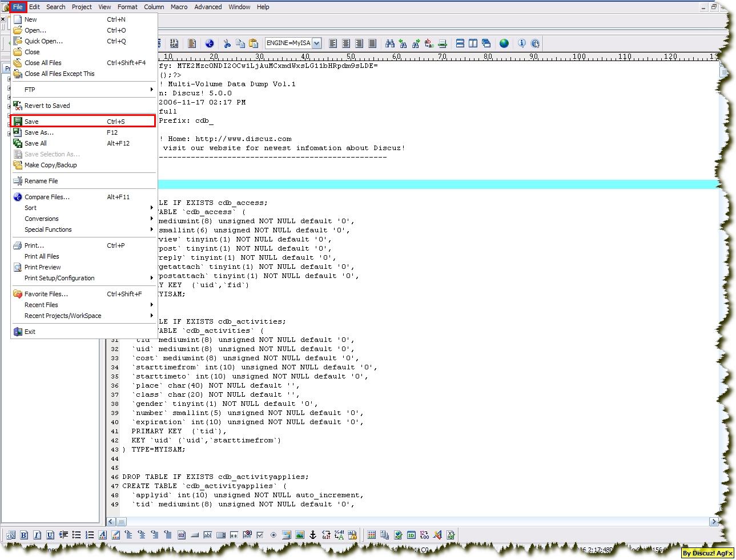Open Find with the binoculars icon
This screenshot has height=560, width=736.
coord(389,43)
